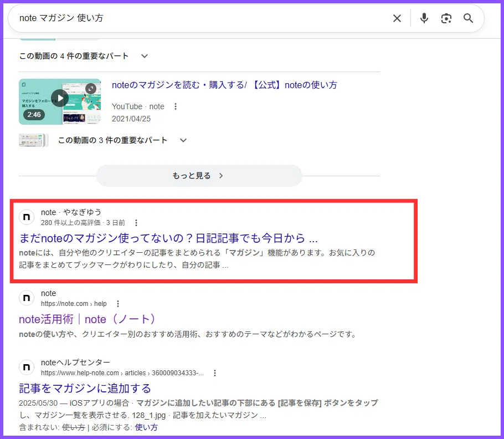Expand 'この動画の 3 件の重要なパート' chevron
504x439 pixels.
(x=183, y=140)
